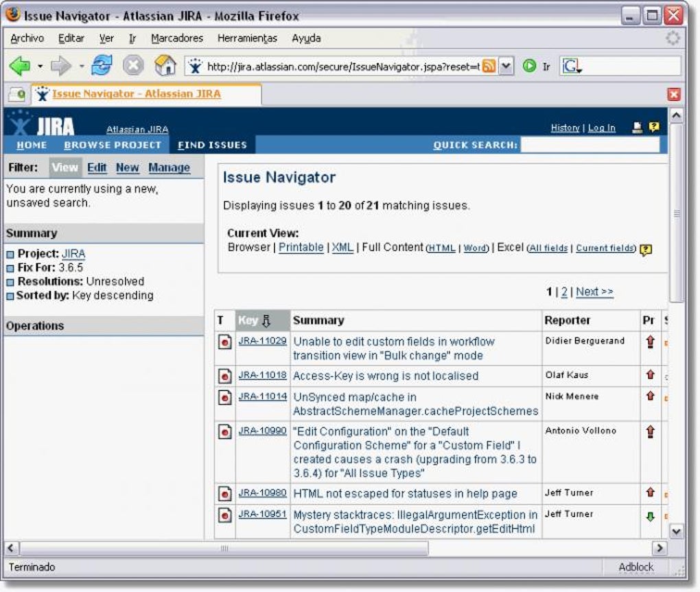
Task: Click the priority arrow for JRA-11014
Action: [x=651, y=396]
